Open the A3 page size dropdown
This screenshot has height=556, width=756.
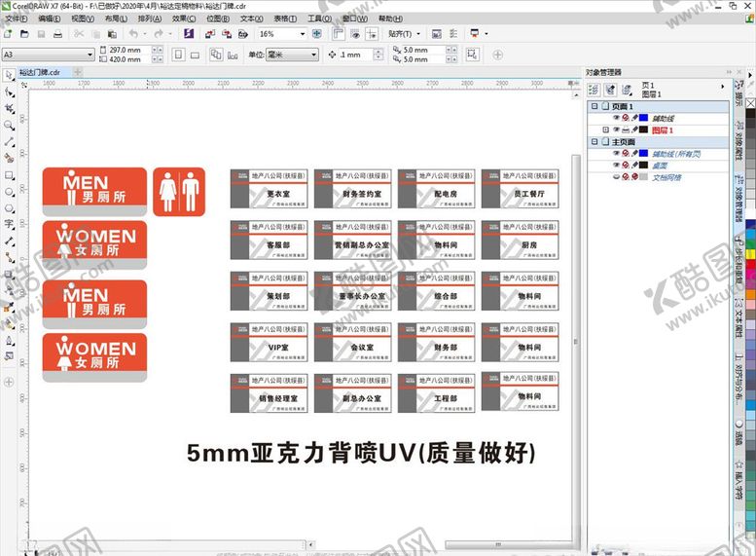[x=90, y=55]
